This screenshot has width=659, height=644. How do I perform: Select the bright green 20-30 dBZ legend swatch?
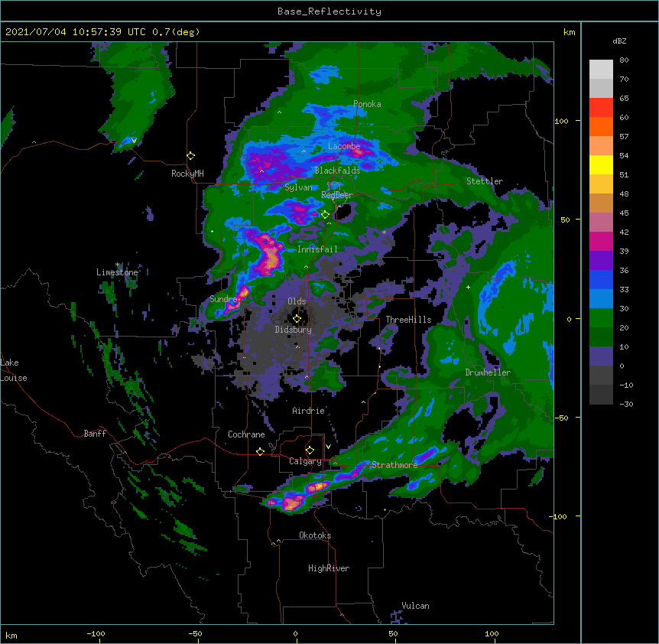[x=601, y=318]
